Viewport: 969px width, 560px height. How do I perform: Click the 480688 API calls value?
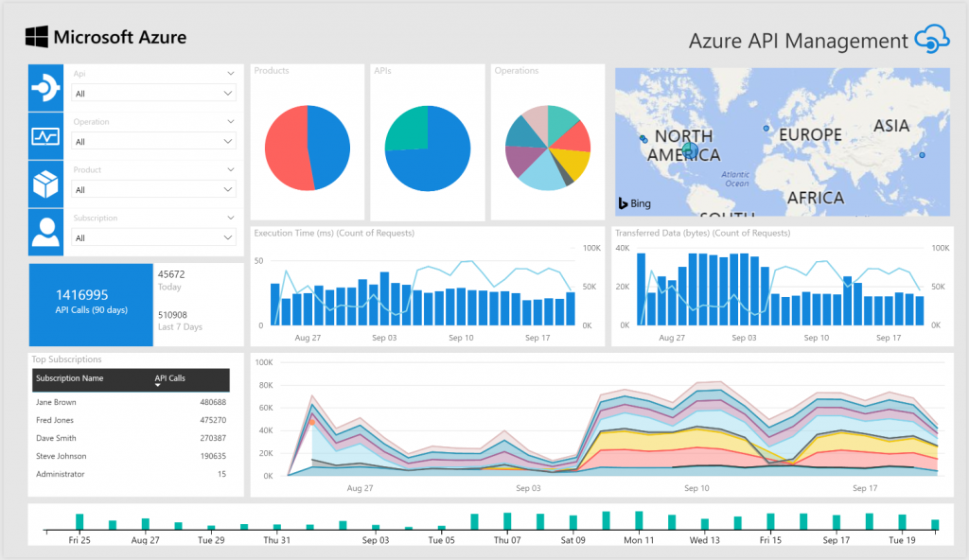[x=213, y=402]
